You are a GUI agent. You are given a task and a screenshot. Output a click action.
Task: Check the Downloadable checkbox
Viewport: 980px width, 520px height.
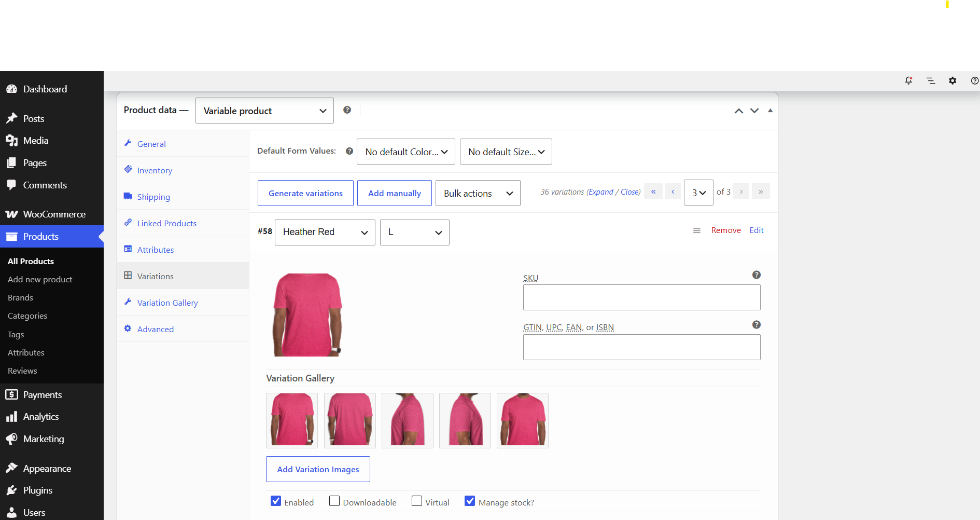(334, 501)
